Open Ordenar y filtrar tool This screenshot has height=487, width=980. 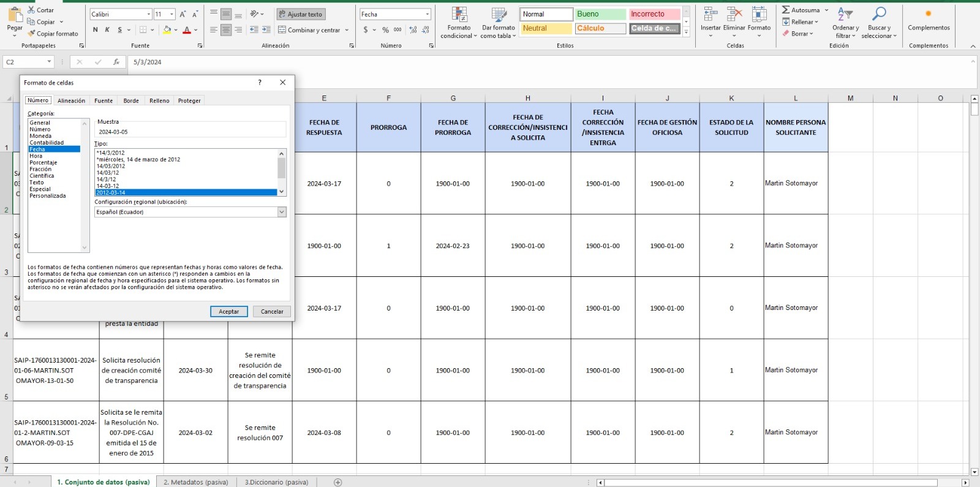point(845,15)
